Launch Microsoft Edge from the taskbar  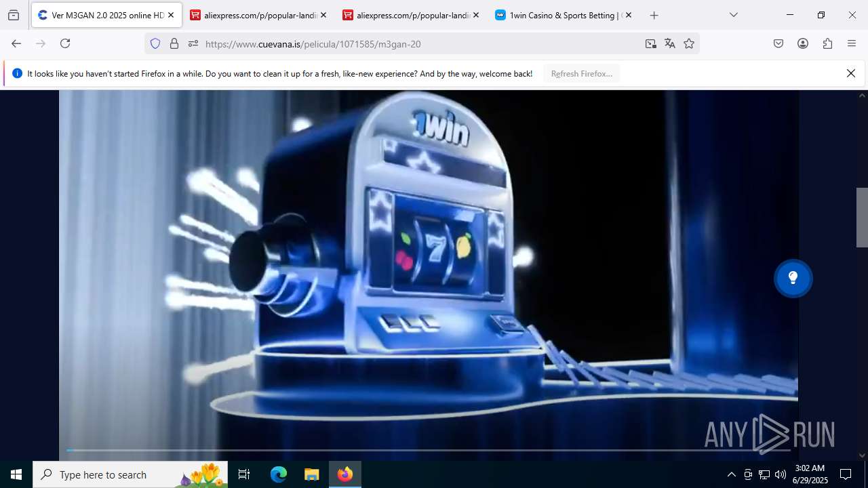tap(279, 474)
